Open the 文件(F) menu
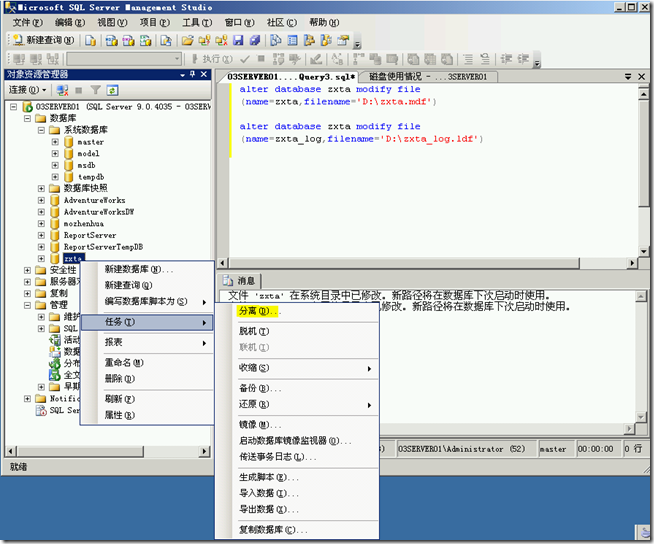The height and width of the screenshot is (544, 654). [28, 22]
